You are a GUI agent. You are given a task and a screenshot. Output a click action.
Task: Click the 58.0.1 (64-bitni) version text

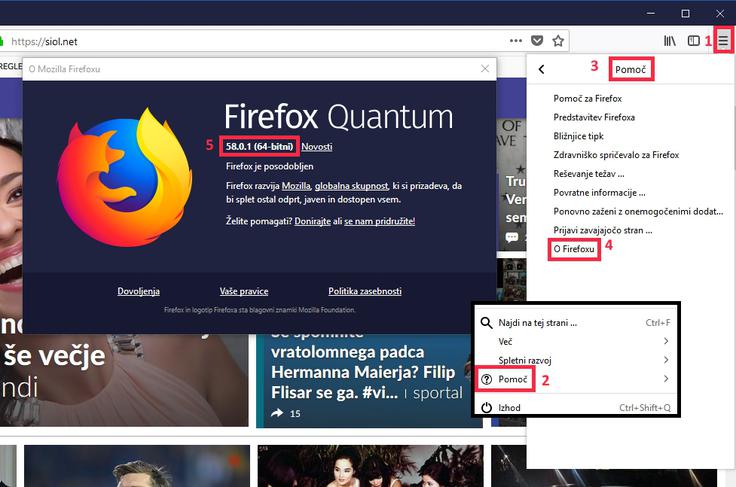pos(259,146)
